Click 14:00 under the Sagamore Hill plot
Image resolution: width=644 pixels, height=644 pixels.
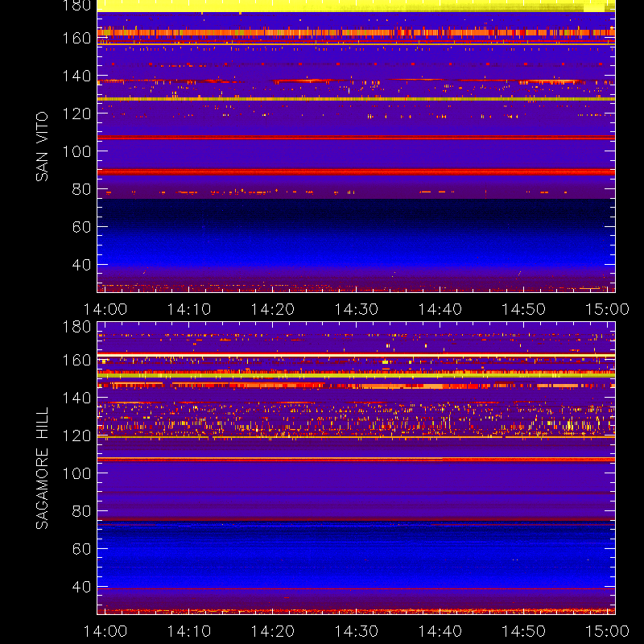105,631
